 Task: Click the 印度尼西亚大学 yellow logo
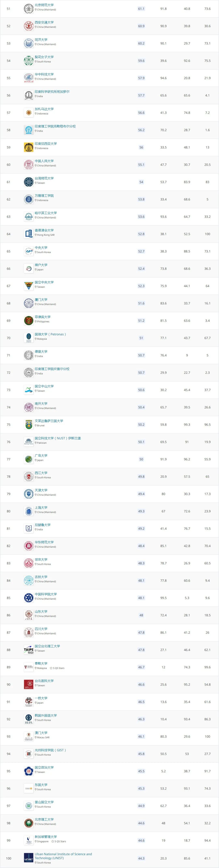[29, 147]
